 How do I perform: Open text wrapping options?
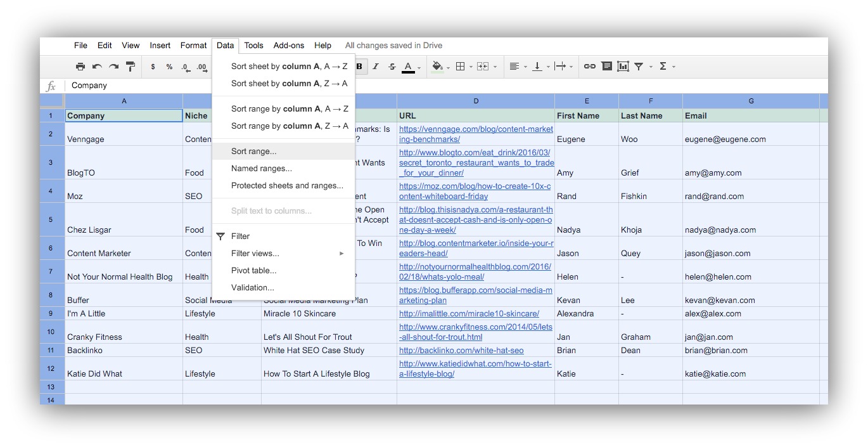pyautogui.click(x=560, y=67)
